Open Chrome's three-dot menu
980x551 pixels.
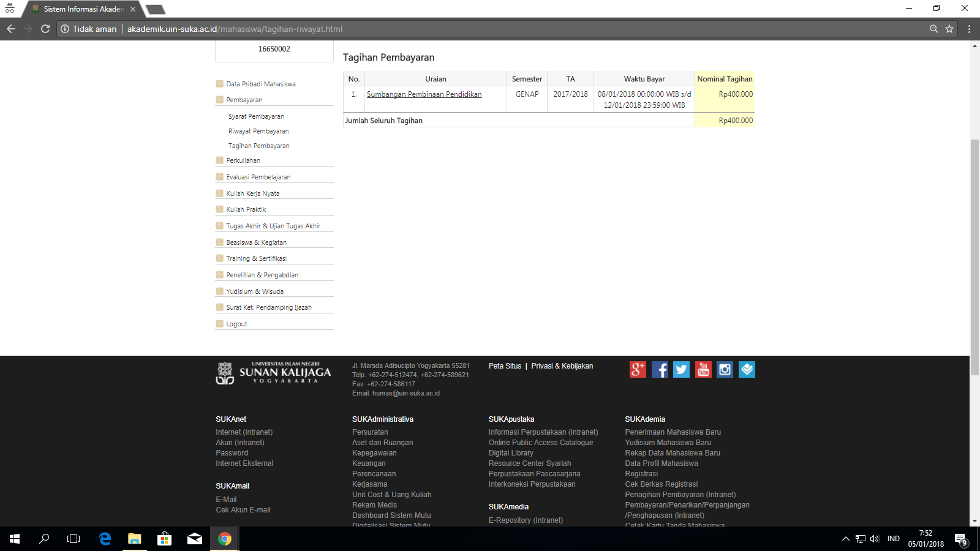click(969, 29)
